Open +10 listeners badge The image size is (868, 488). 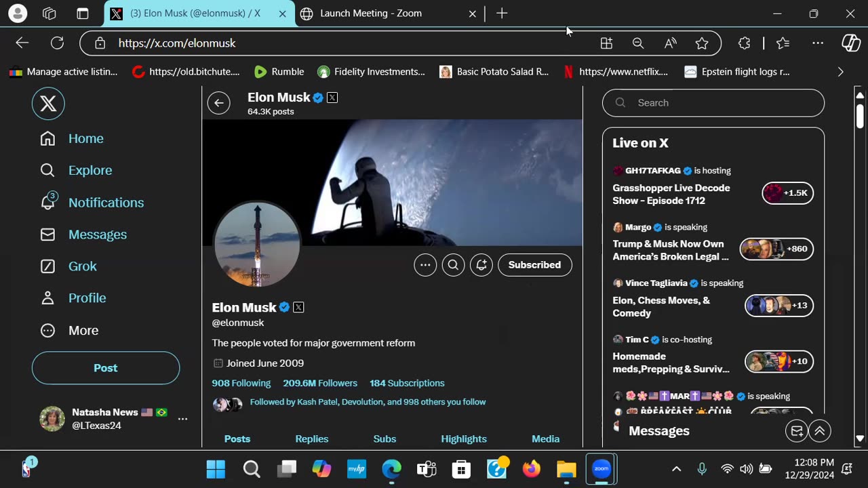779,362
